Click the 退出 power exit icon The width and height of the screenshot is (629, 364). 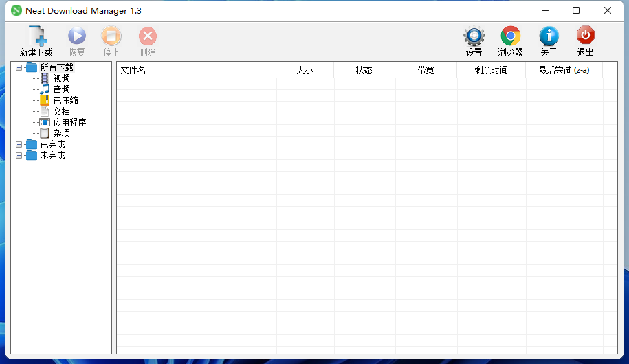coord(585,36)
